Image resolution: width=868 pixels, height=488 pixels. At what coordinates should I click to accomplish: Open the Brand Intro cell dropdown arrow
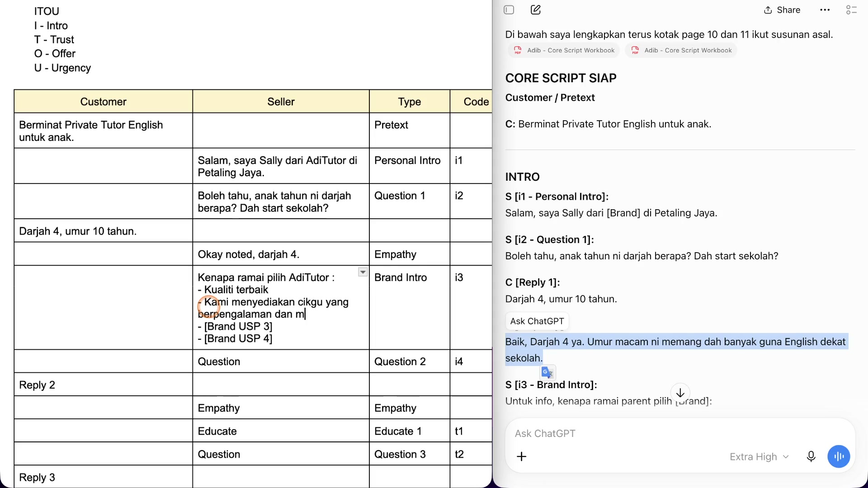363,272
